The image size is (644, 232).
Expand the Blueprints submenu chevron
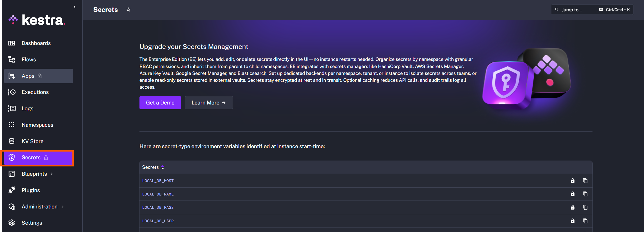52,174
